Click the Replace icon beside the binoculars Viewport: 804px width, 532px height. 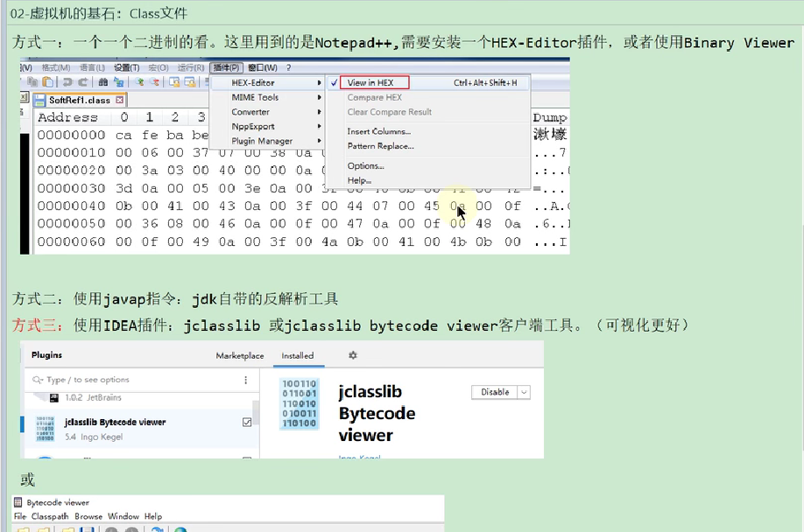118,82
